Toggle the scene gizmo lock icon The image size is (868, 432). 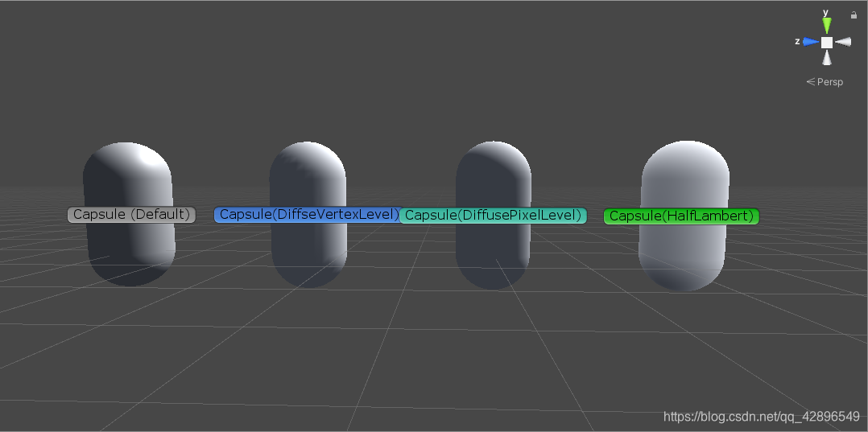point(854,15)
